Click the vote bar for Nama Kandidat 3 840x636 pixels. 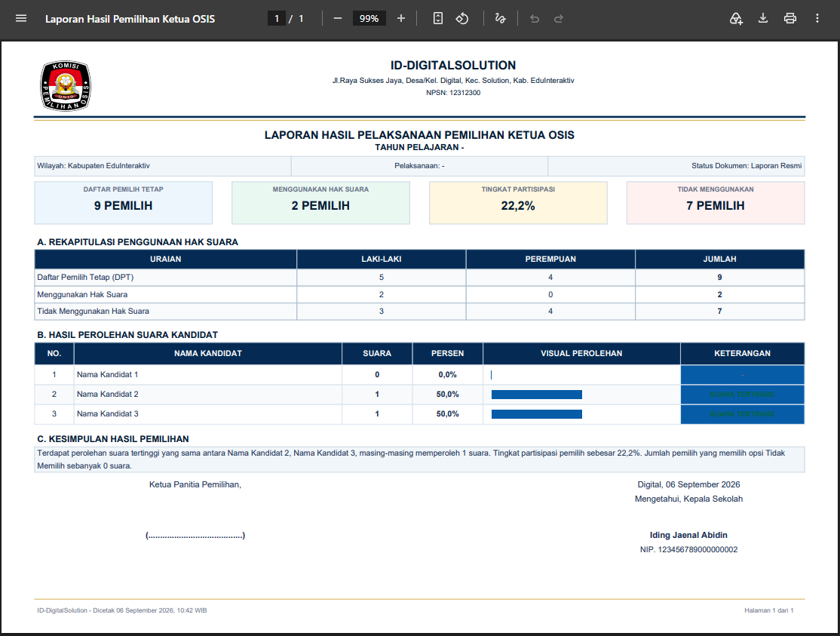pos(537,414)
